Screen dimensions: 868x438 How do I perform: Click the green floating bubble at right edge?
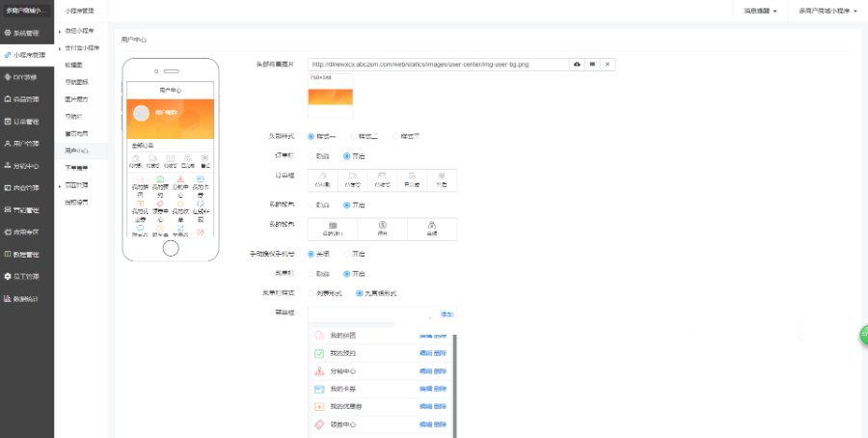(x=863, y=334)
